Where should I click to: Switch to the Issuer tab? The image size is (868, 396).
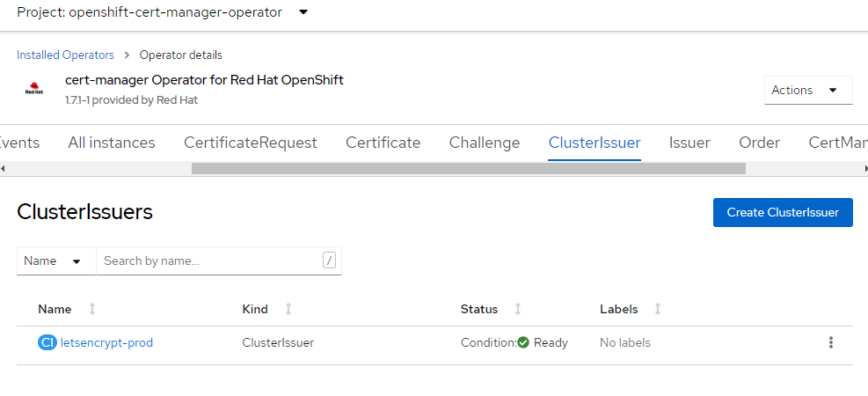689,143
